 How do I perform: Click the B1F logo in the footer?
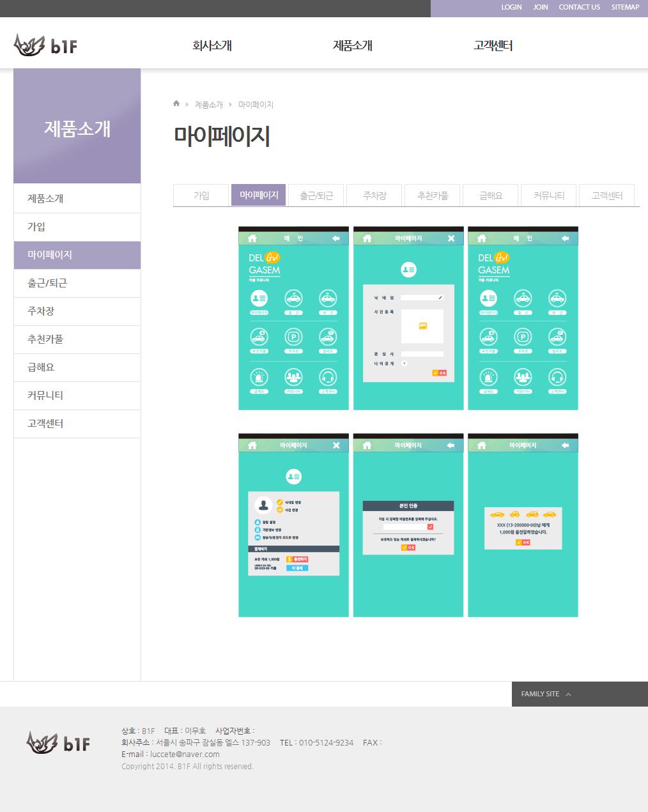point(58,742)
